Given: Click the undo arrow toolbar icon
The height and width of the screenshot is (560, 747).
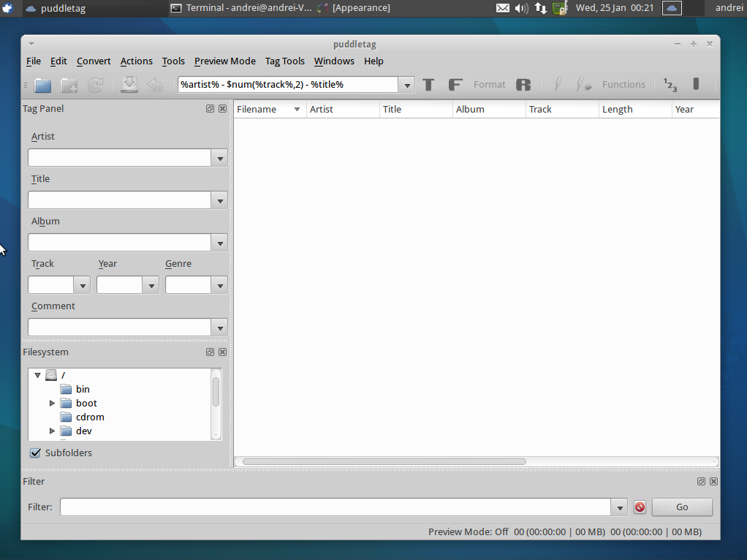Looking at the screenshot, I should coord(155,85).
